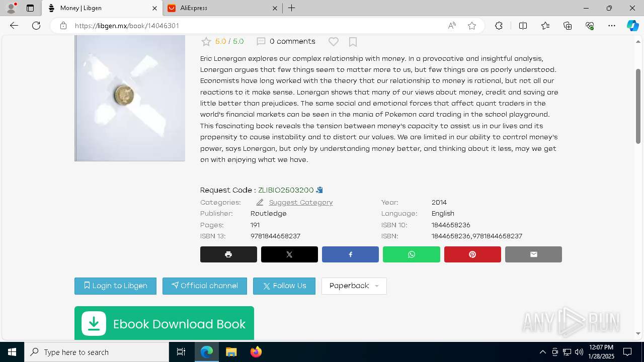Pin the book on Pinterest
The image size is (644, 362).
click(x=472, y=254)
